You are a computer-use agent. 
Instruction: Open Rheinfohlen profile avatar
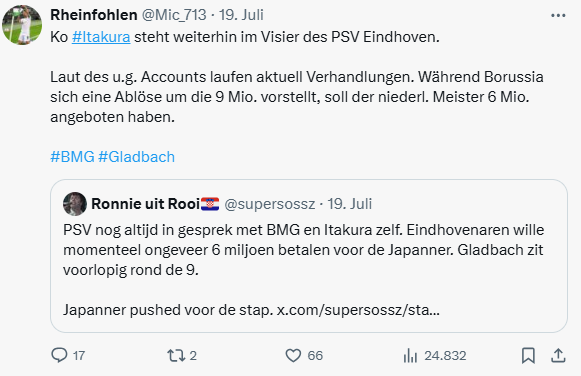click(x=22, y=25)
